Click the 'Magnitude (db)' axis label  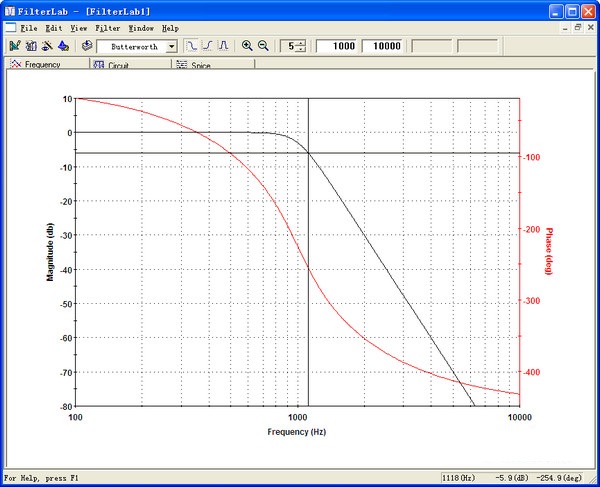(x=50, y=252)
